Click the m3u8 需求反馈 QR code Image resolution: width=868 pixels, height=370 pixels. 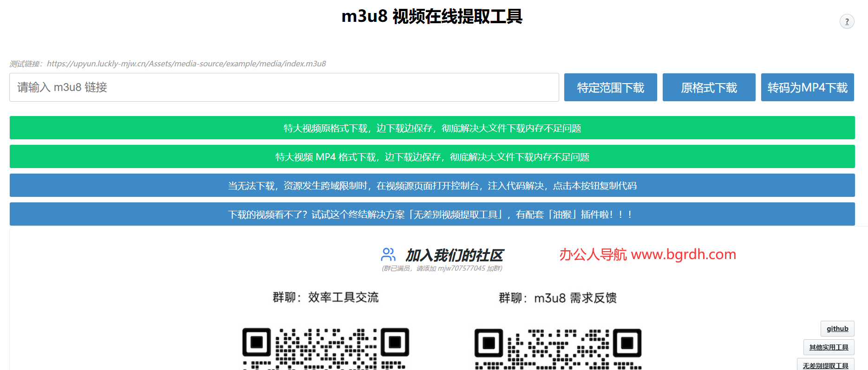pos(558,348)
